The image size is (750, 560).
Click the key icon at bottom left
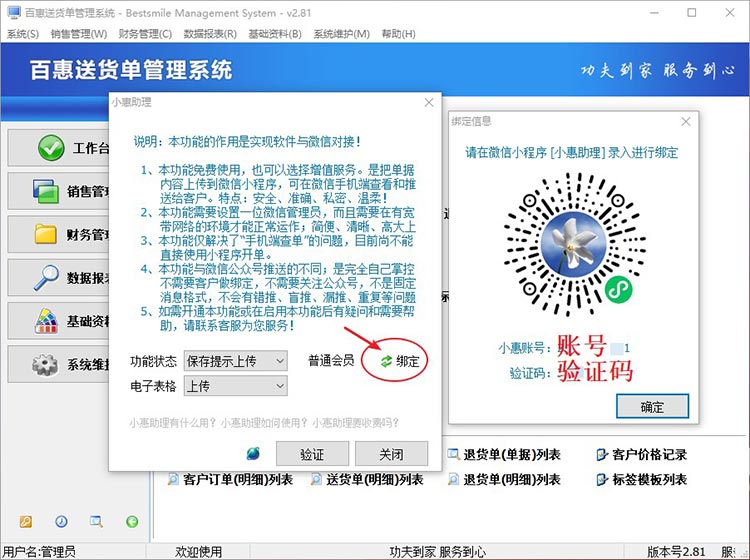coord(26,521)
